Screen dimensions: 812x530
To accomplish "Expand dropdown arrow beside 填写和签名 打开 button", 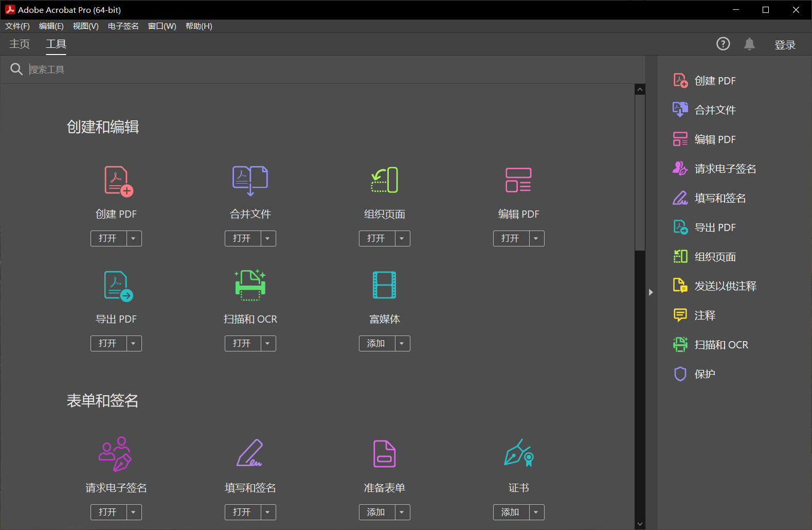I will pos(268,513).
